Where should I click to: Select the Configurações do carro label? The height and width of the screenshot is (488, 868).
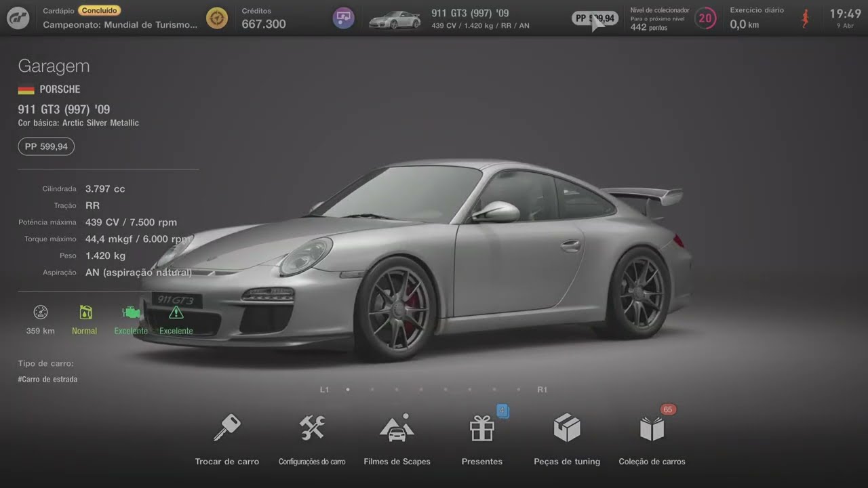click(312, 462)
